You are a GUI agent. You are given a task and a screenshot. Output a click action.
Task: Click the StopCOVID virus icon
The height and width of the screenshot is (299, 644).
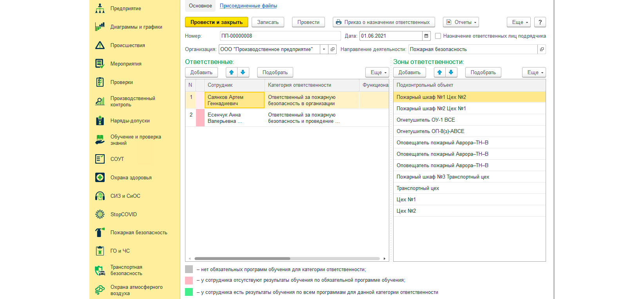coord(100,214)
